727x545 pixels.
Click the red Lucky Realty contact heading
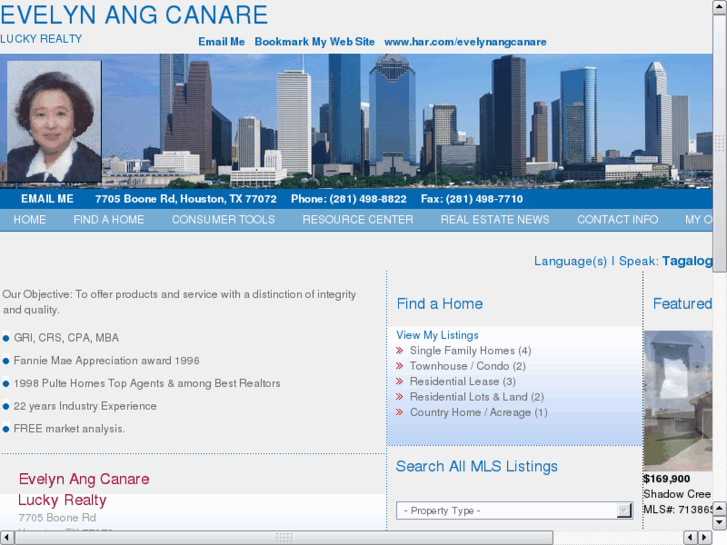point(62,500)
